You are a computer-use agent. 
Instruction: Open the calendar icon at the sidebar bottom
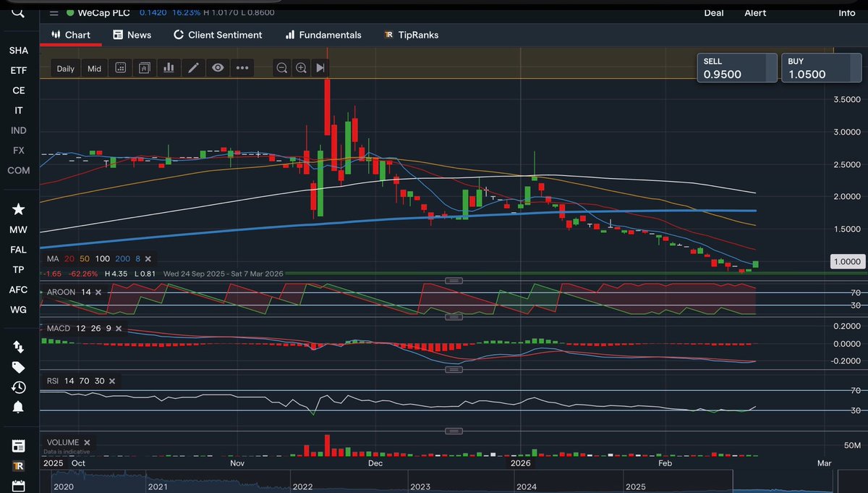(x=19, y=486)
